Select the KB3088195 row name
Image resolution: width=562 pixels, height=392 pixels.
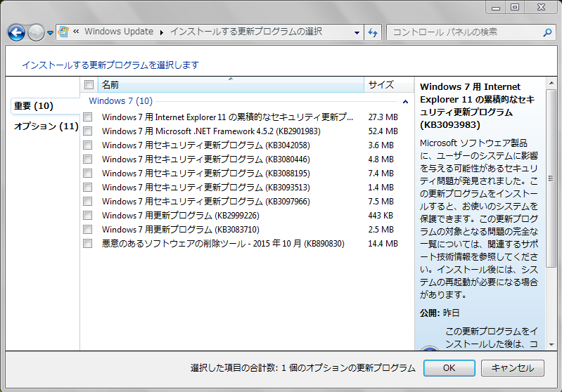click(205, 174)
